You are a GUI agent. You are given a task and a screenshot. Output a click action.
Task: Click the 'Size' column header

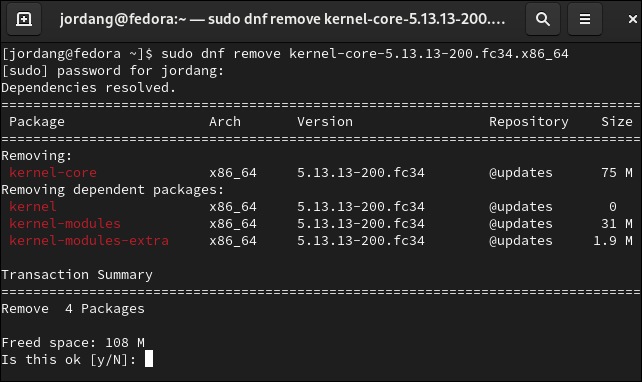(617, 122)
